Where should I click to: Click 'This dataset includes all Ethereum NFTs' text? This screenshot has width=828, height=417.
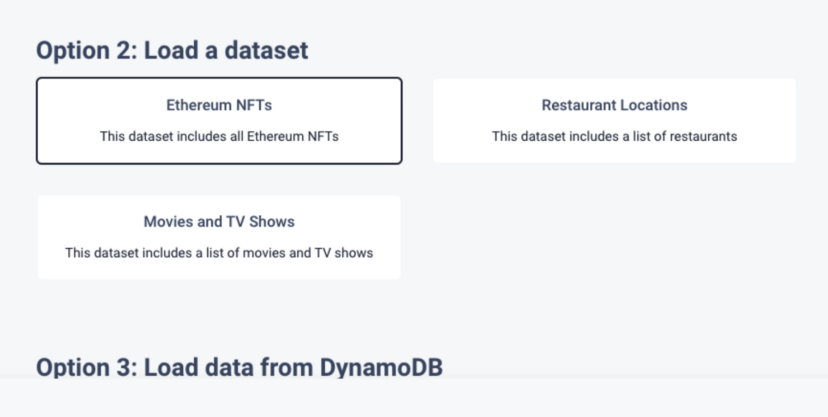pos(219,136)
